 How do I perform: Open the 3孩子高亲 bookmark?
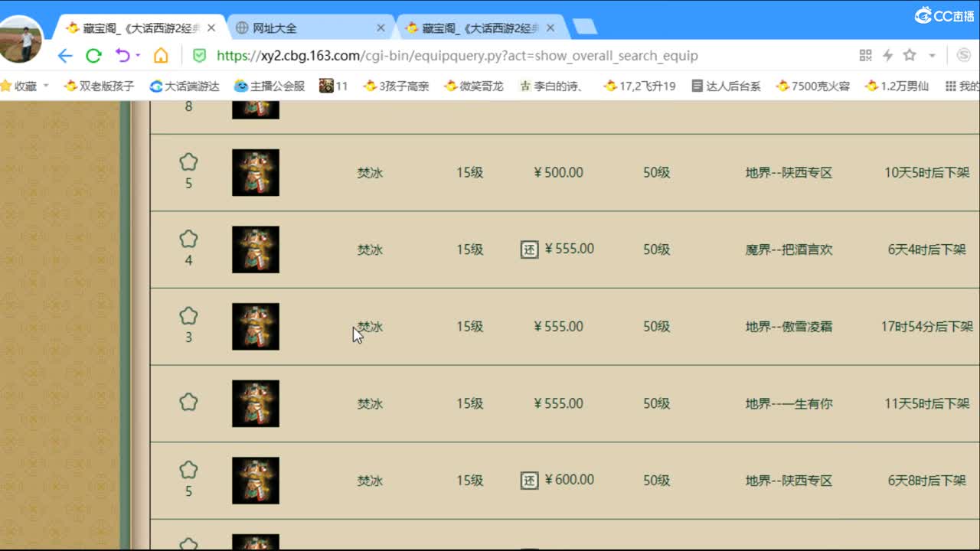[397, 86]
